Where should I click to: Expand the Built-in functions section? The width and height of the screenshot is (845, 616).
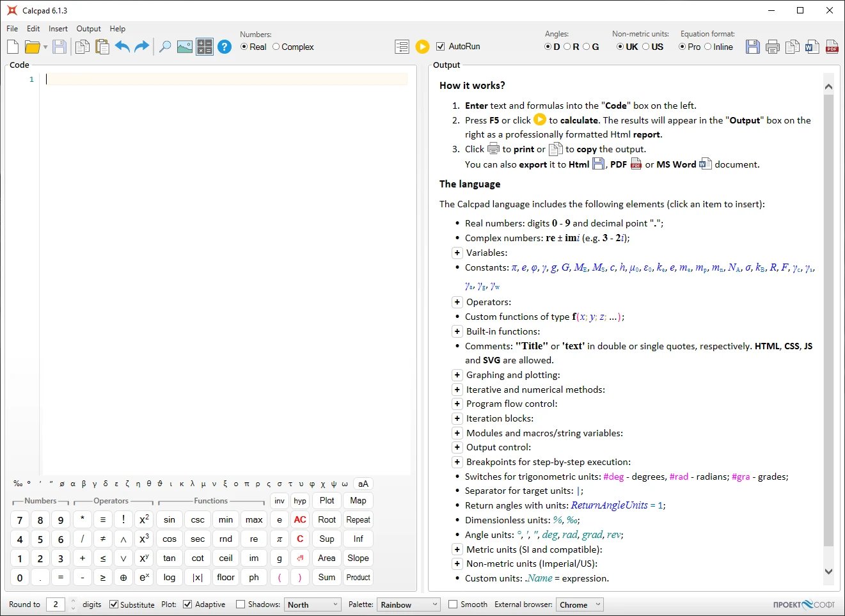point(457,331)
